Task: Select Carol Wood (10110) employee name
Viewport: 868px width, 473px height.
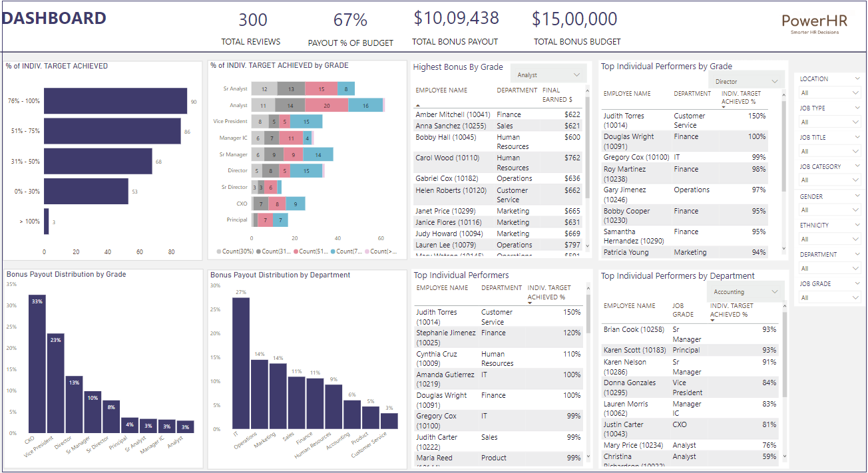Action: [447, 158]
